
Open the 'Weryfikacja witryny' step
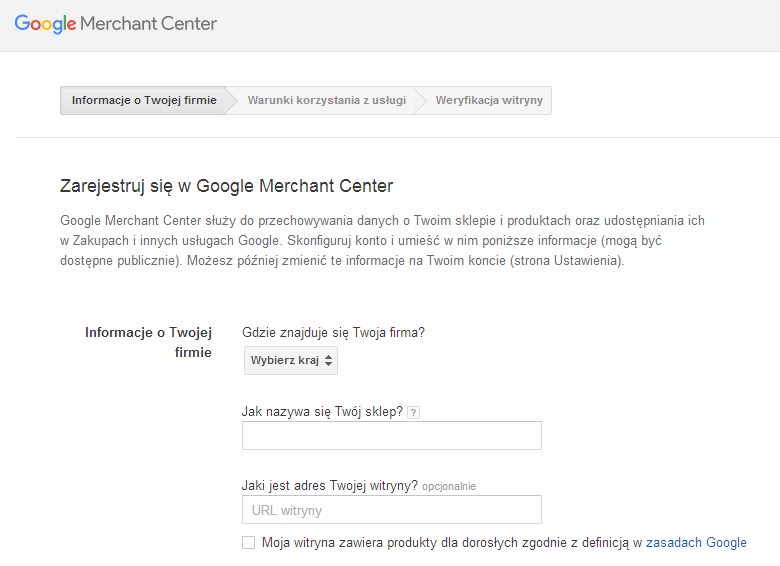click(x=489, y=101)
